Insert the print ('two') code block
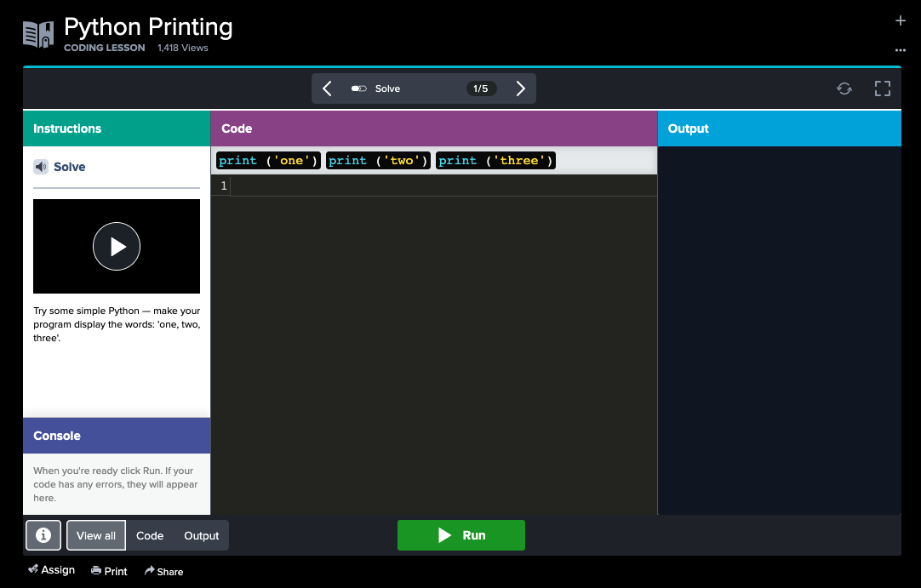This screenshot has width=921, height=588. (378, 160)
